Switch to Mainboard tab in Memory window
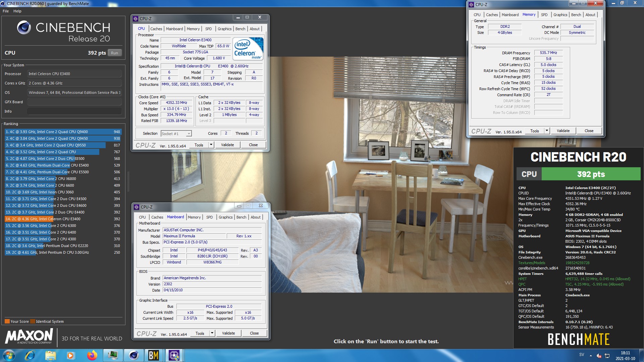 tap(510, 15)
